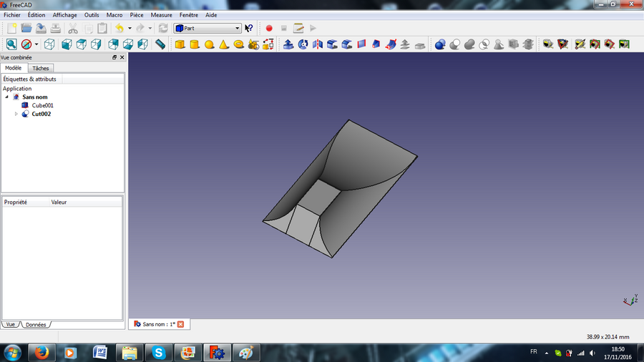Screen dimensions: 644x362
Task: Switch to the Tâches tab
Action: click(x=41, y=68)
